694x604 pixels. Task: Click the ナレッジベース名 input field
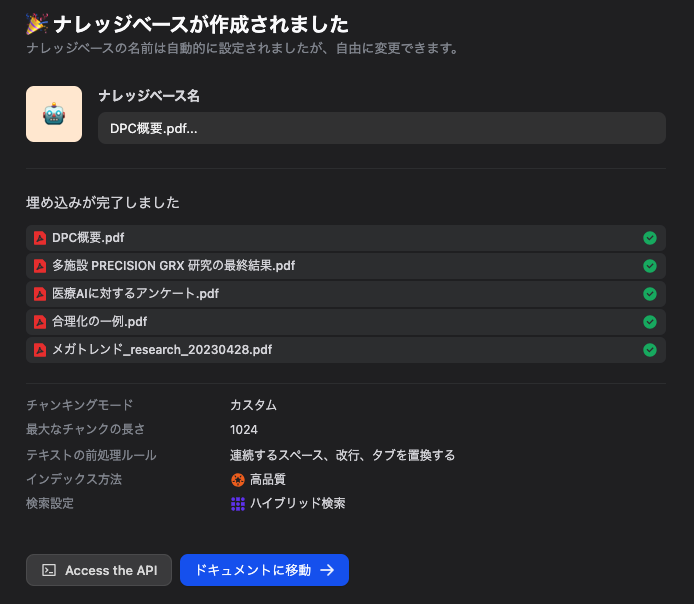click(x=381, y=128)
